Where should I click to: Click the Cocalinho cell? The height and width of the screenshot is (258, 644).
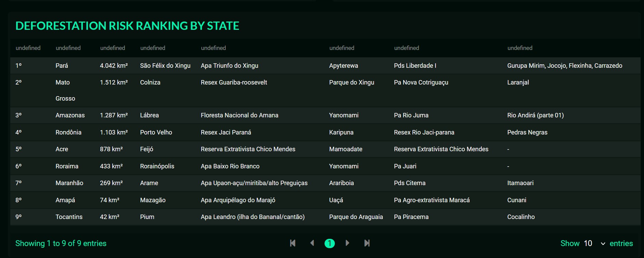coord(521,217)
